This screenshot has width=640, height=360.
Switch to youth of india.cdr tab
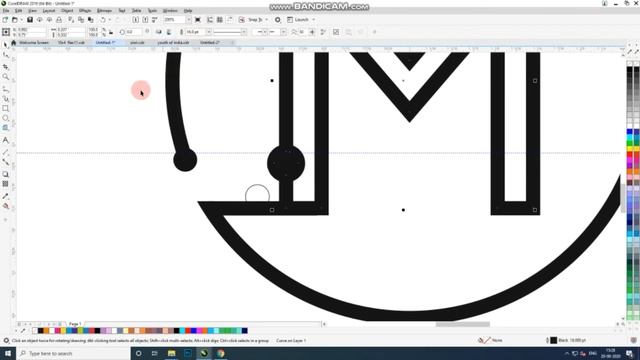[x=173, y=42]
